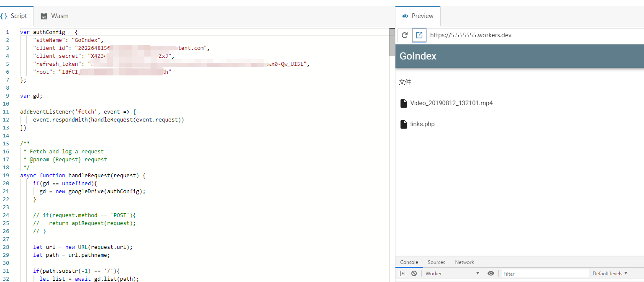This screenshot has height=282, width=644.
Task: Click the clear console icon
Action: 414,274
